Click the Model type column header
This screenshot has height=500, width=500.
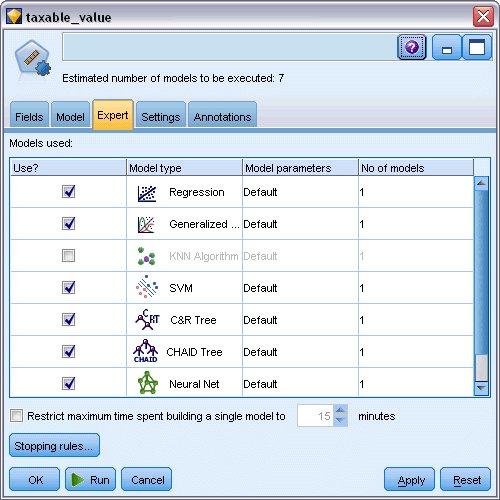pyautogui.click(x=184, y=168)
